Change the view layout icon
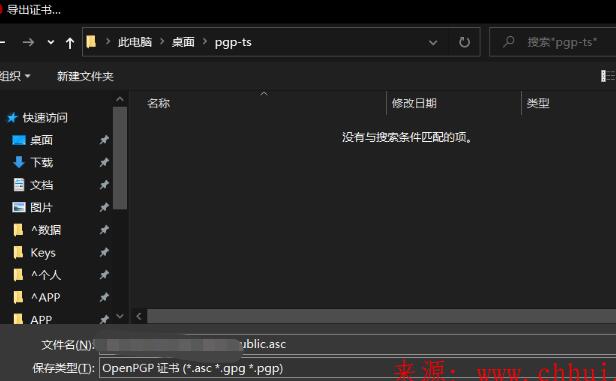 point(608,76)
